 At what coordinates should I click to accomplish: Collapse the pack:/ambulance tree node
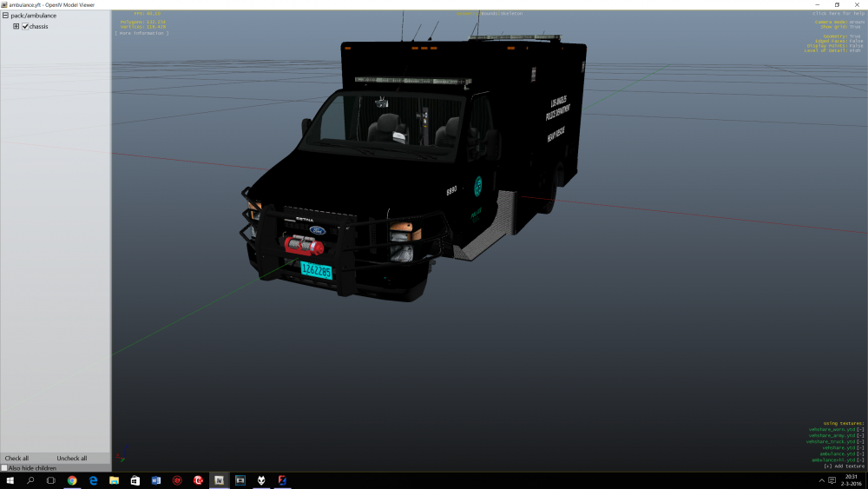(x=5, y=16)
